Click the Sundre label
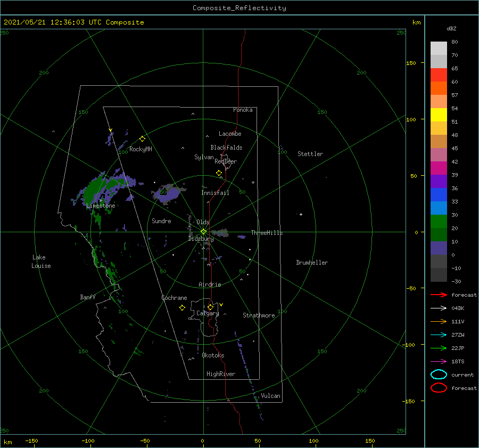The height and width of the screenshot is (448, 479). click(x=161, y=221)
